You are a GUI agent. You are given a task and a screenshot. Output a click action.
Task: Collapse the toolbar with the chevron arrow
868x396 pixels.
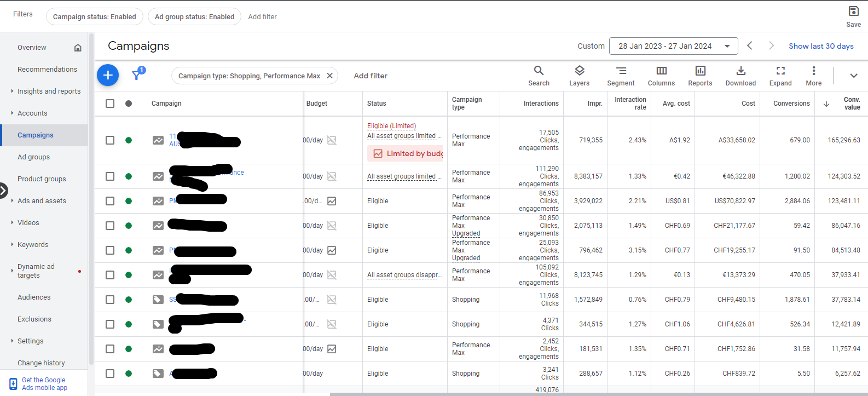[x=853, y=76]
